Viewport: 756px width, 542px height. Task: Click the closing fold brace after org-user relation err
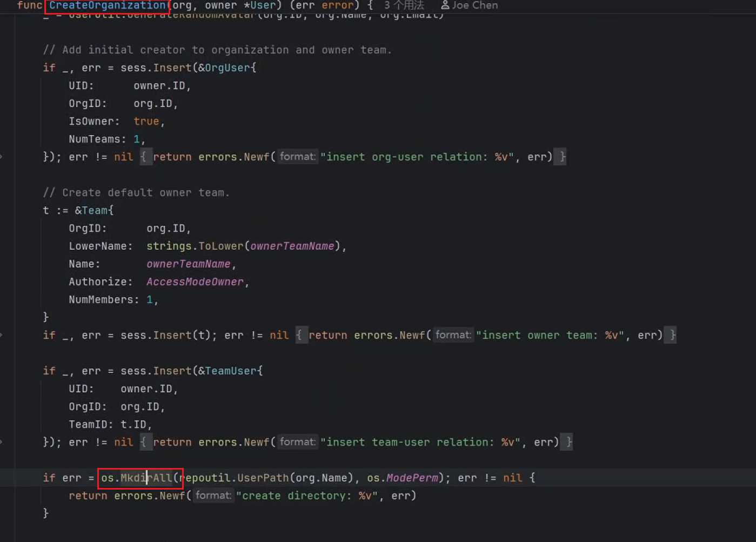coord(563,157)
